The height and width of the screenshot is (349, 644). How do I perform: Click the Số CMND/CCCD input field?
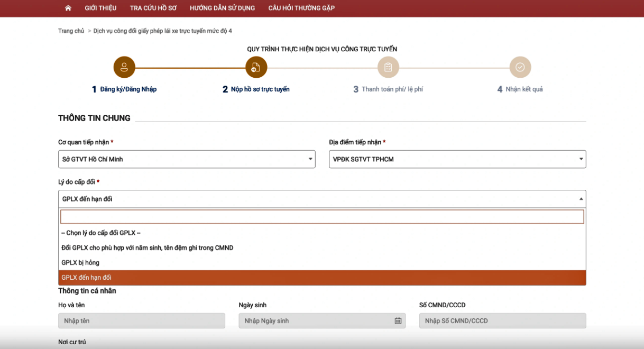pyautogui.click(x=502, y=321)
